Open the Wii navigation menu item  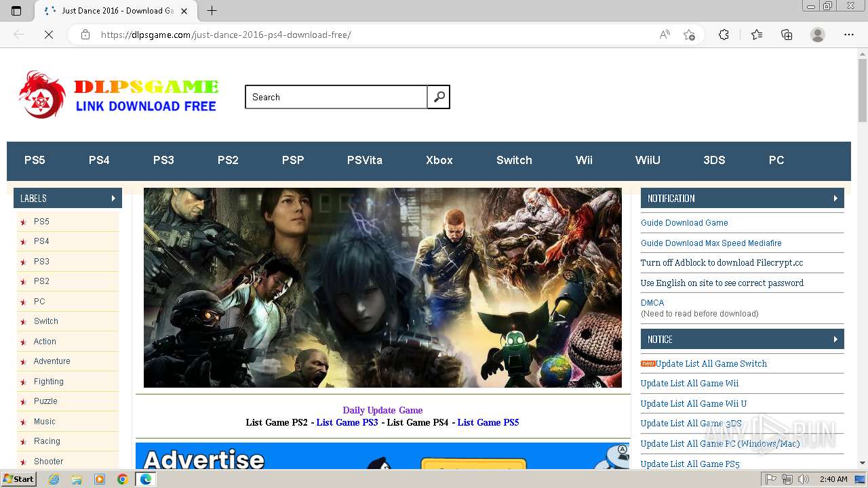(584, 161)
